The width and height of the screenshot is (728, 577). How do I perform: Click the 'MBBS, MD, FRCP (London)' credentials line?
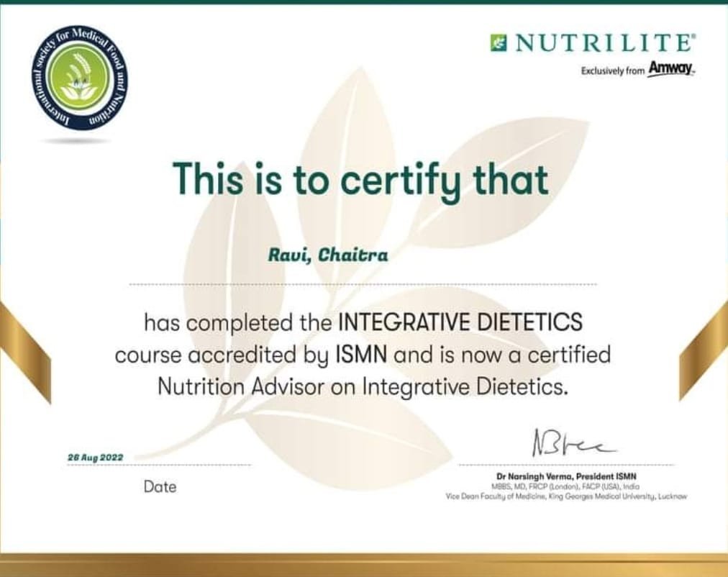565,486
